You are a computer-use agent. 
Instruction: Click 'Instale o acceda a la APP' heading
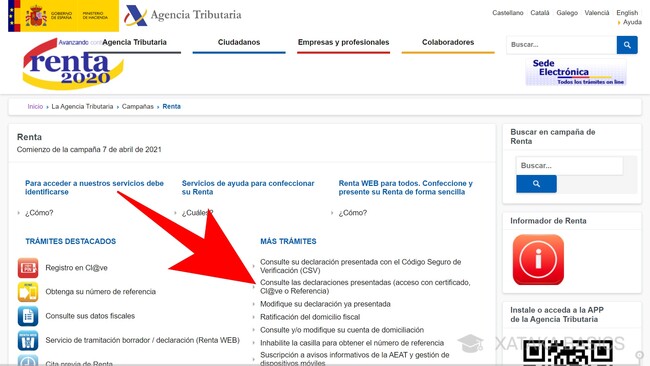[x=557, y=315]
